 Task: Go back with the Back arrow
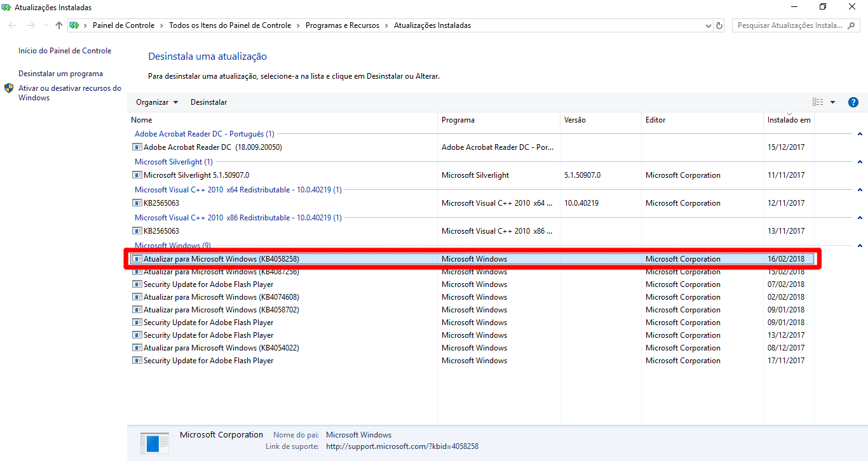12,25
